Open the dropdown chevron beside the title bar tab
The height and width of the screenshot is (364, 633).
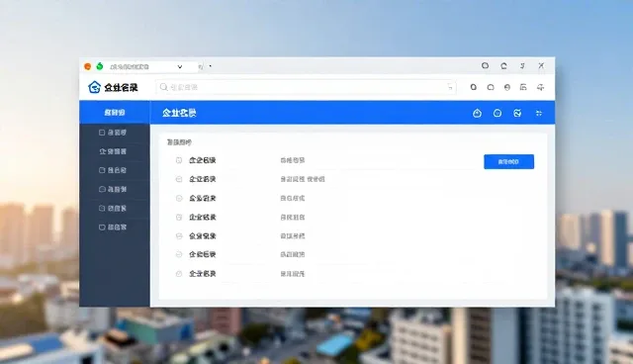(x=180, y=66)
